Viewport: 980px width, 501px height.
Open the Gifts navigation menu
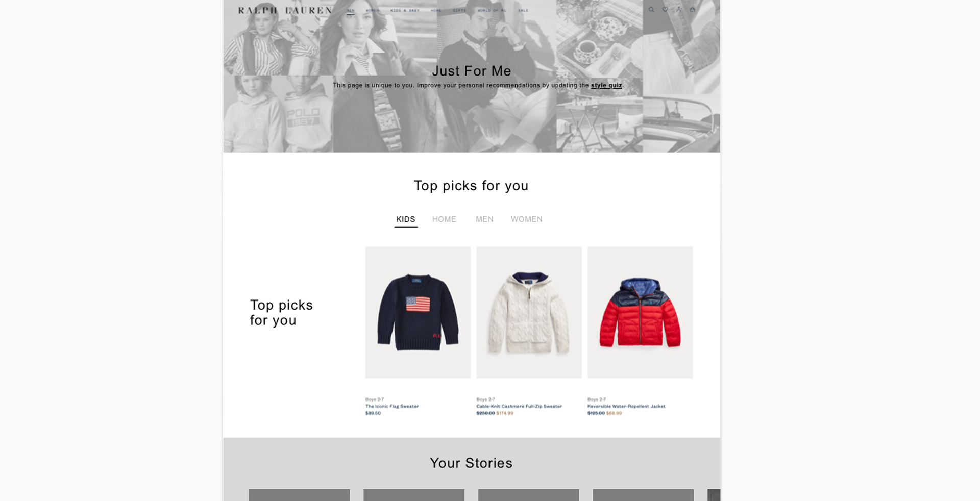click(459, 10)
